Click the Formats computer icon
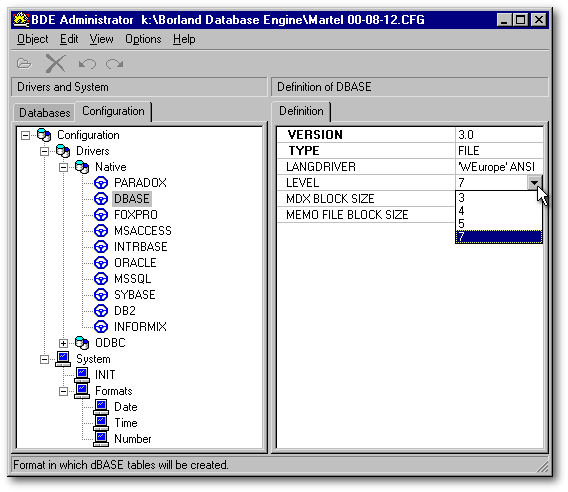The width and height of the screenshot is (568, 492). tap(82, 391)
